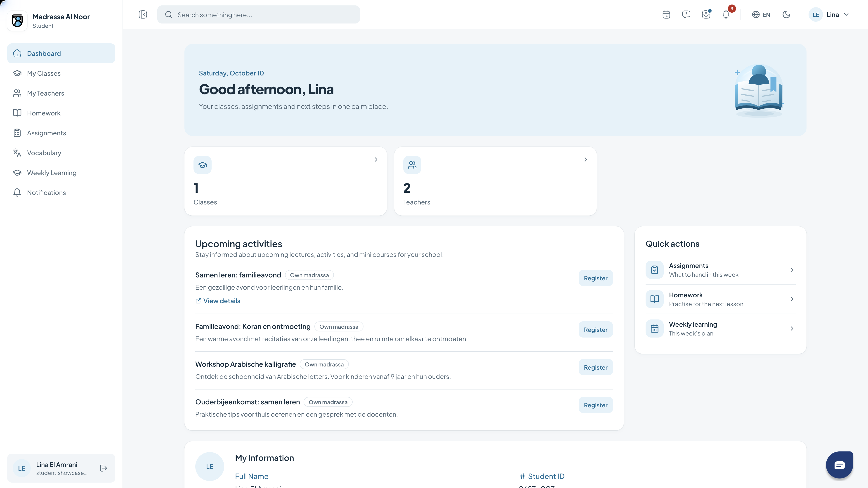Go to Dashboard in the sidebar
868x488 pixels.
tap(61, 53)
